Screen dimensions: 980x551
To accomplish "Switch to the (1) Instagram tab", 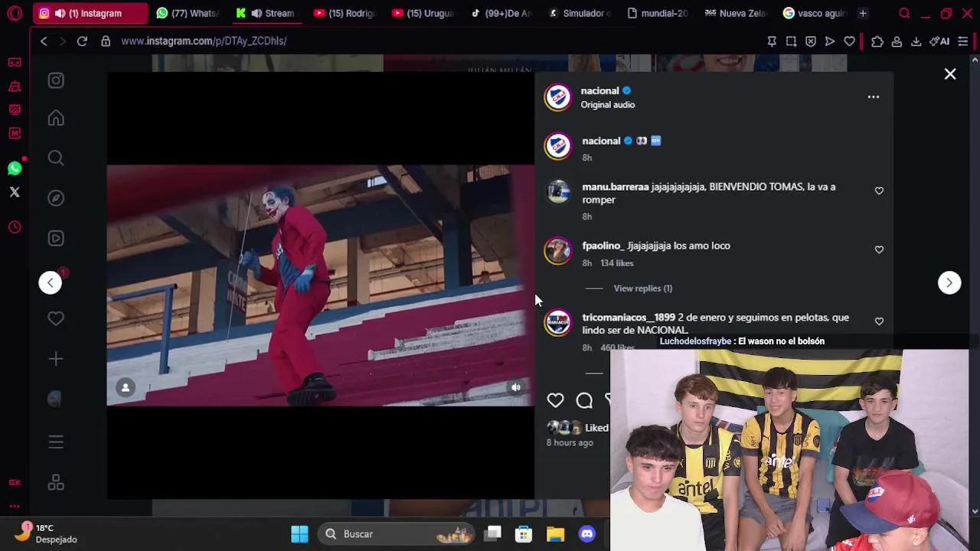I will 90,13.
